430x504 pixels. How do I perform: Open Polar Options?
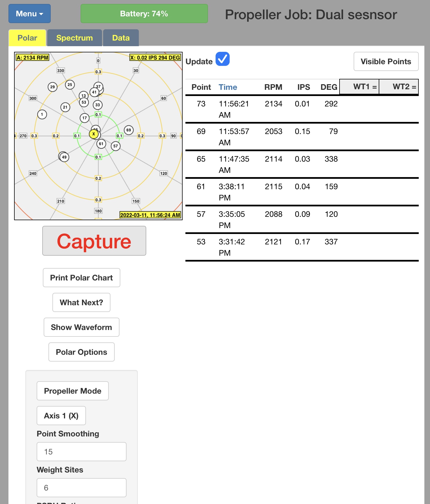point(81,352)
